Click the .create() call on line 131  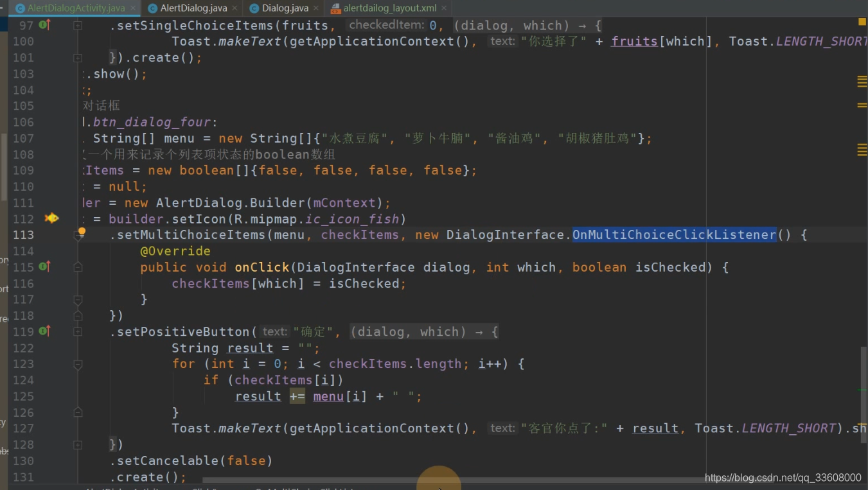click(147, 477)
